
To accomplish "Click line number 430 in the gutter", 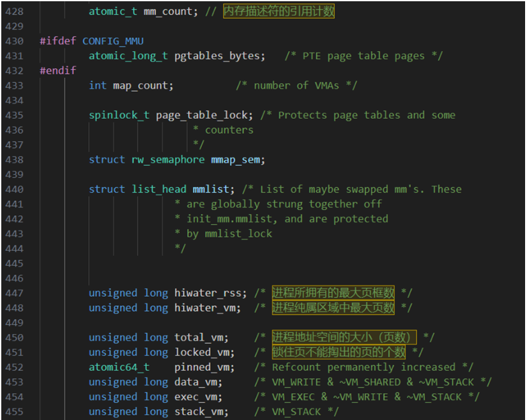I will coord(15,41).
